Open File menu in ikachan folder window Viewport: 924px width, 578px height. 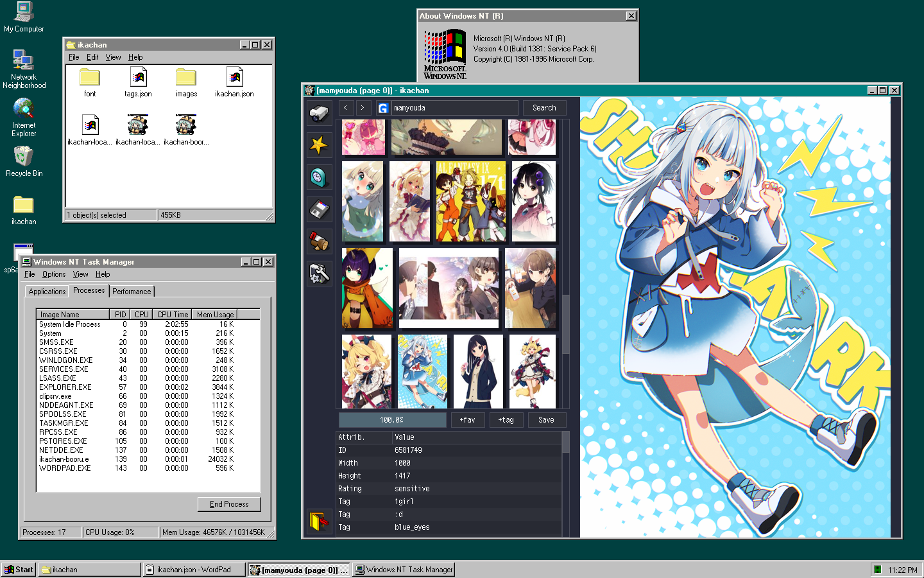pos(74,57)
